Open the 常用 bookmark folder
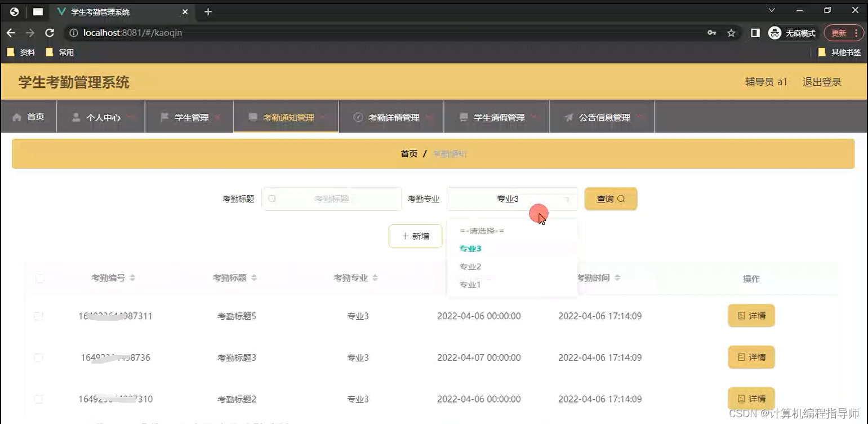The width and height of the screenshot is (868, 424). 60,52
